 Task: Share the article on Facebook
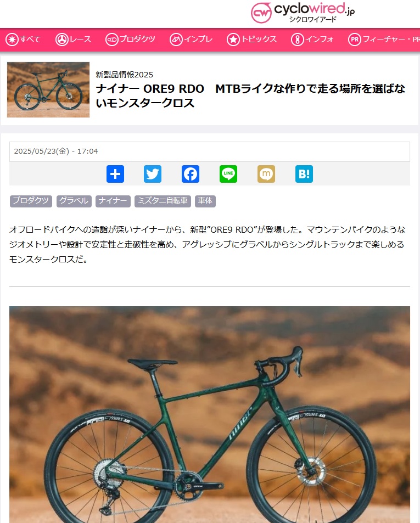pos(191,174)
